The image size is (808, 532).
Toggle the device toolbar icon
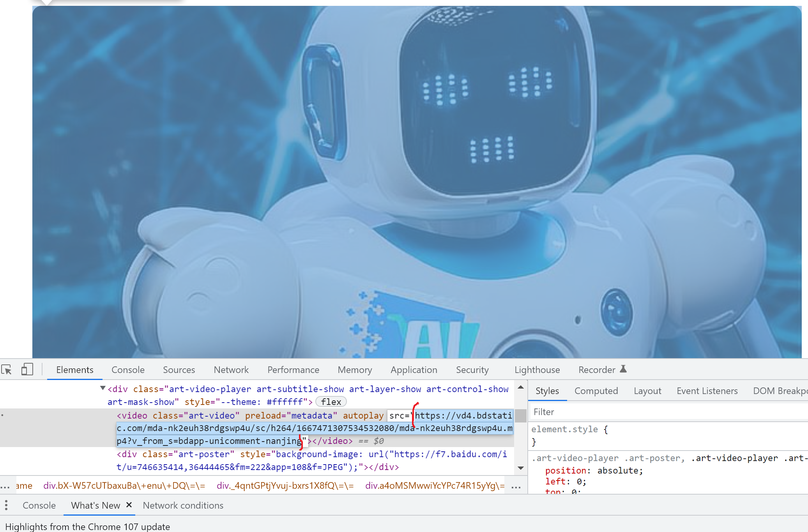pyautogui.click(x=27, y=369)
